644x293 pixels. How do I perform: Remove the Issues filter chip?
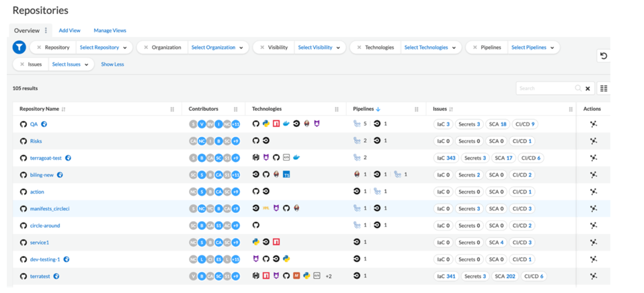click(22, 65)
